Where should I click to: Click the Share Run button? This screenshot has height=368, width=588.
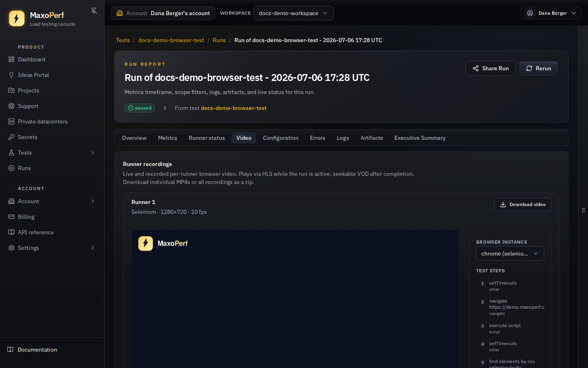click(x=490, y=68)
